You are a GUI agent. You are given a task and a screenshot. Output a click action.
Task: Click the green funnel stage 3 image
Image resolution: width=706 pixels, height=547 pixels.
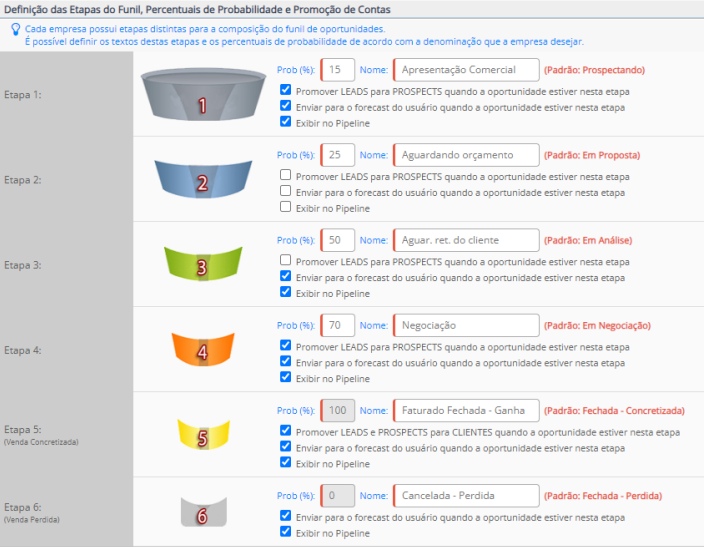point(203,264)
